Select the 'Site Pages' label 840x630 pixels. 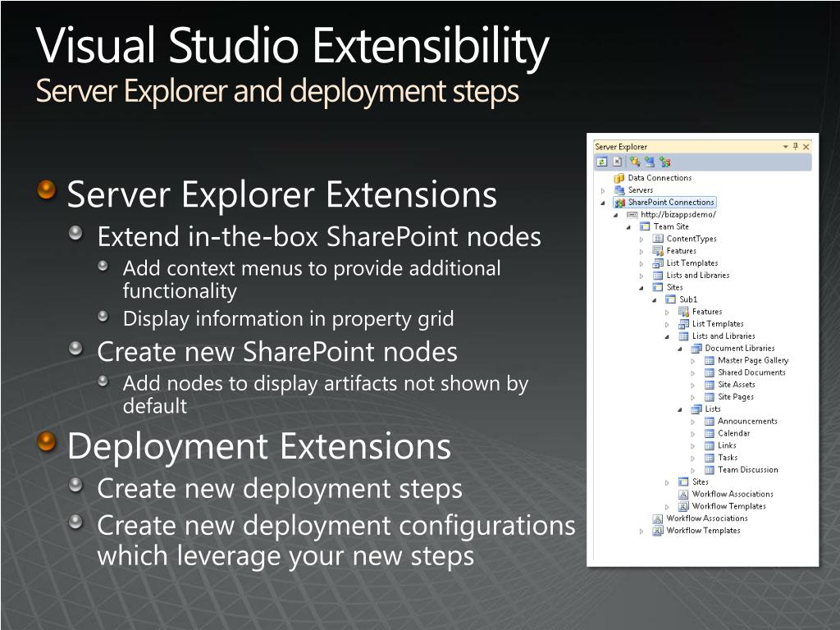click(736, 397)
